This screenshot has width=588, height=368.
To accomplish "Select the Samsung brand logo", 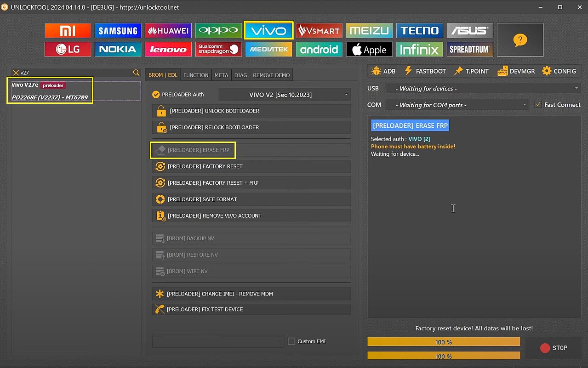I will [118, 31].
